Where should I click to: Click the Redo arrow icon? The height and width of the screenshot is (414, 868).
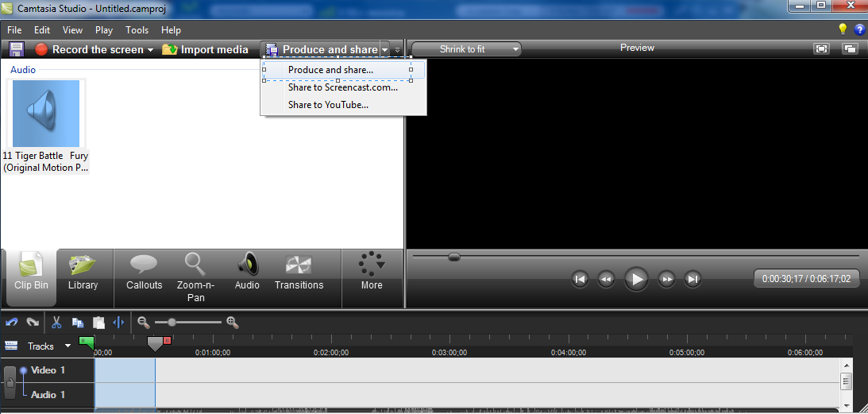tap(32, 323)
